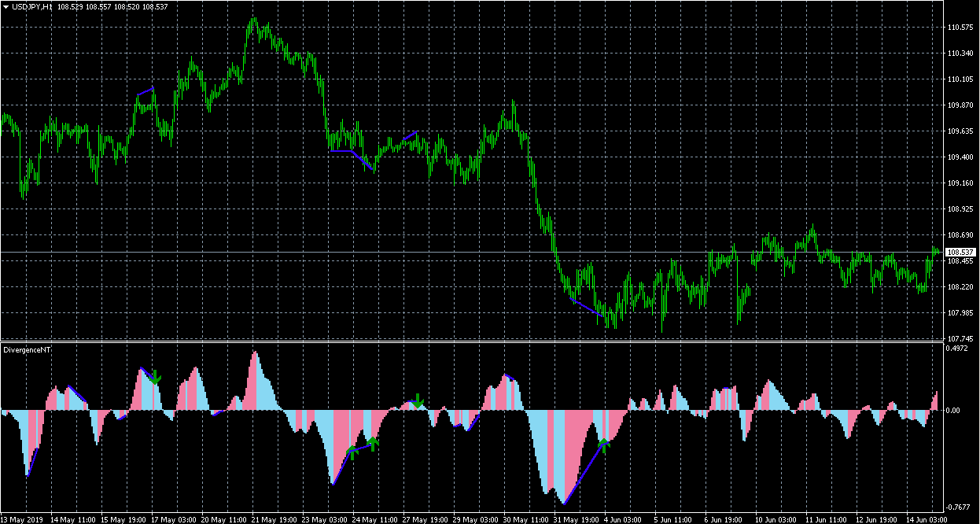Click the 21 May 19:00 time label
980x524 pixels.
(274, 519)
